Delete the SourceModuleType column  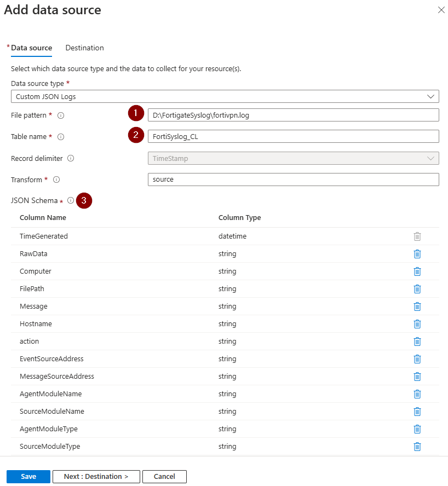click(417, 447)
